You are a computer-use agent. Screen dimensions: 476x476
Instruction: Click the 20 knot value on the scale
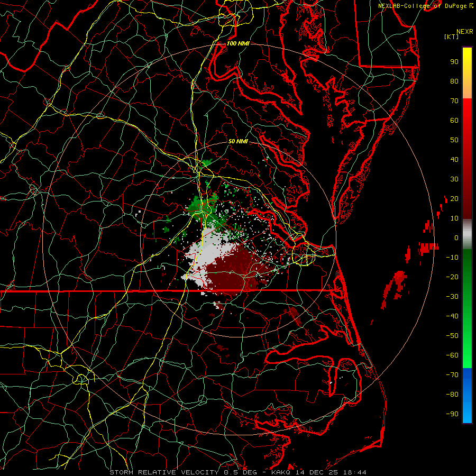[454, 199]
